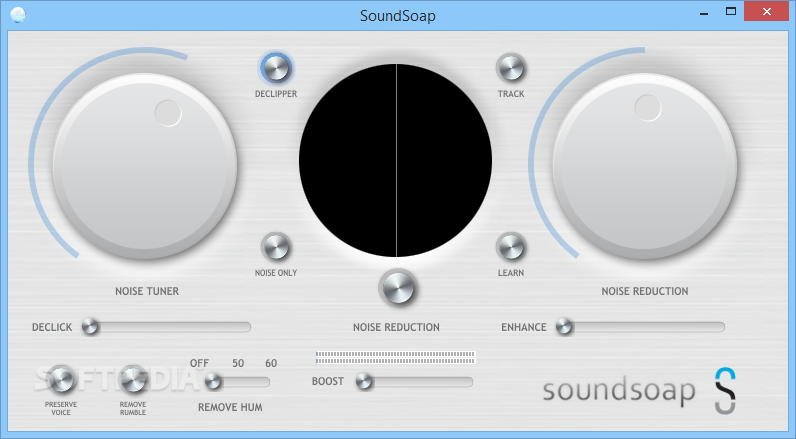Click the OFF label above Remove Hum
The width and height of the screenshot is (796, 439).
click(200, 363)
